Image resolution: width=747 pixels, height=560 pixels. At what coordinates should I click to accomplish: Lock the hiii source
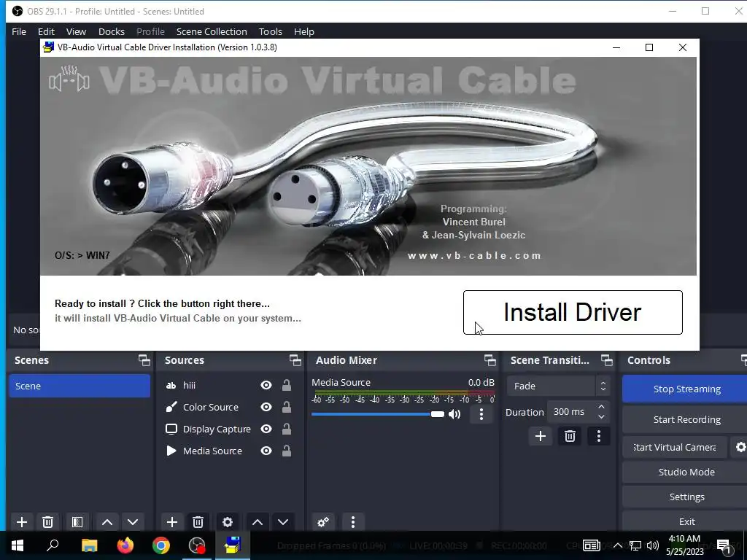286,385
